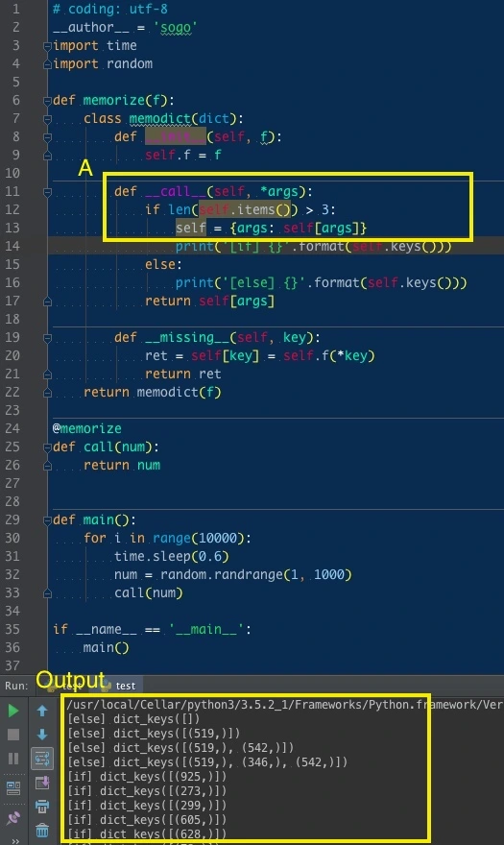Click 'main()' call on line 36
Image resolution: width=504 pixels, height=845 pixels.
(x=107, y=647)
